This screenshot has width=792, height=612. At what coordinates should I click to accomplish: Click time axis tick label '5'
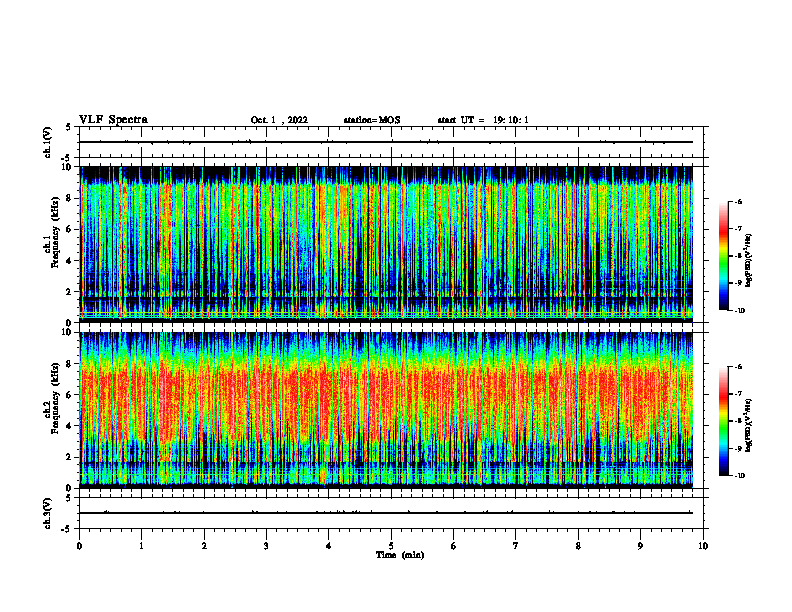[x=391, y=546]
